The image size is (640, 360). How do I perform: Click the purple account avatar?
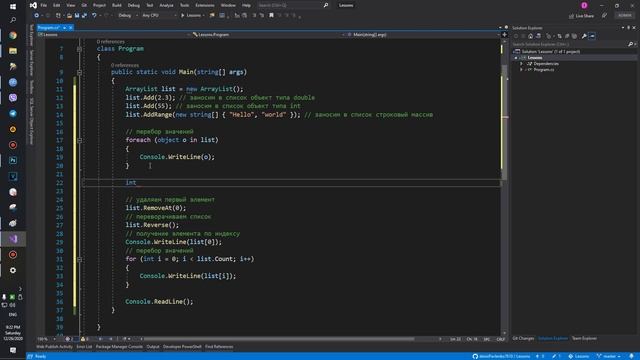tap(584, 5)
